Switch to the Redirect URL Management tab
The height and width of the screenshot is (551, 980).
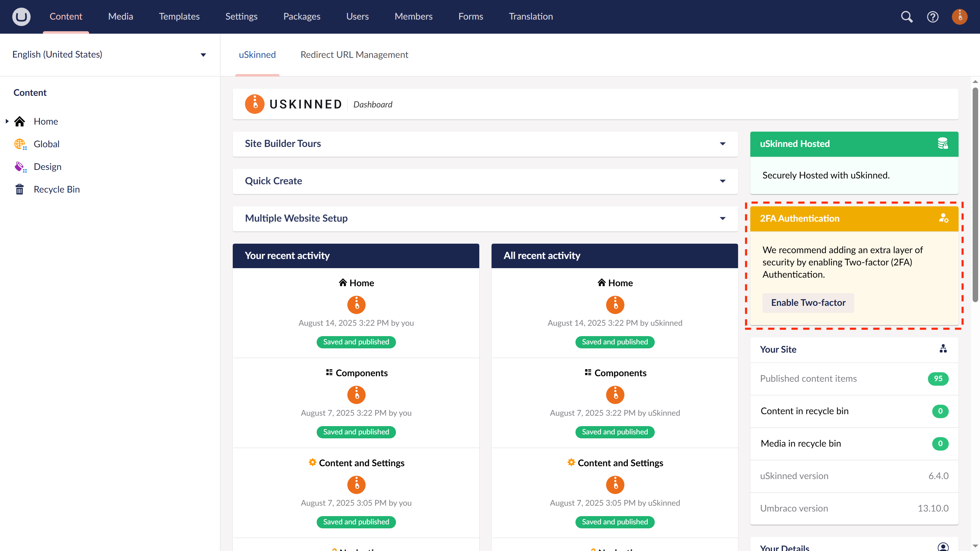[354, 54]
